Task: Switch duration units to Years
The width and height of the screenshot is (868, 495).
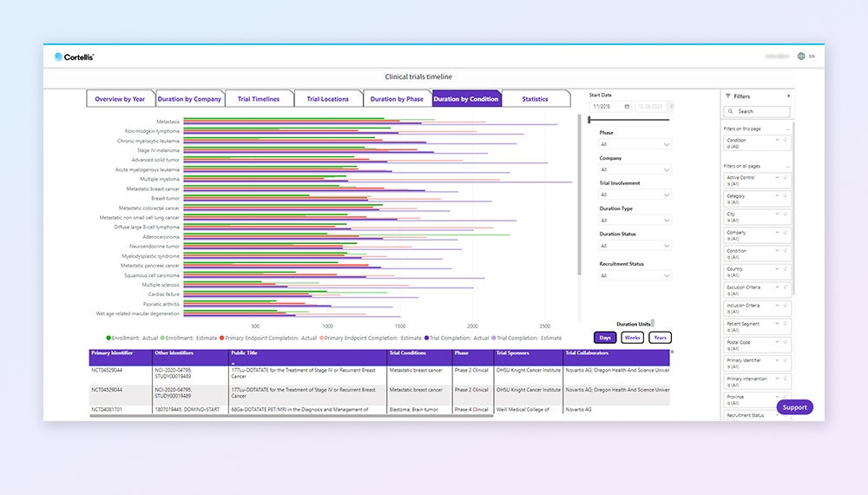Action: [660, 338]
